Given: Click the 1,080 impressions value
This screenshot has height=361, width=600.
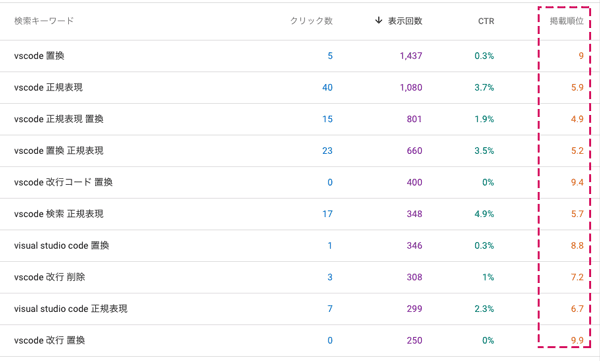Looking at the screenshot, I should tap(411, 88).
